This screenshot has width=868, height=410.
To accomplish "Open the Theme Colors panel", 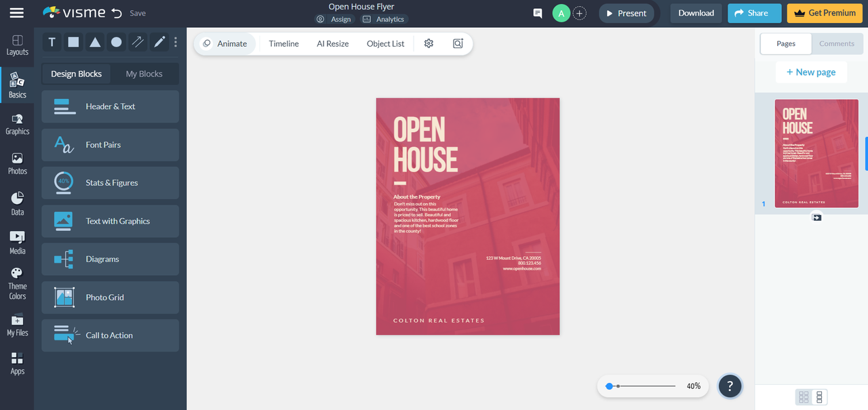I will (x=17, y=283).
